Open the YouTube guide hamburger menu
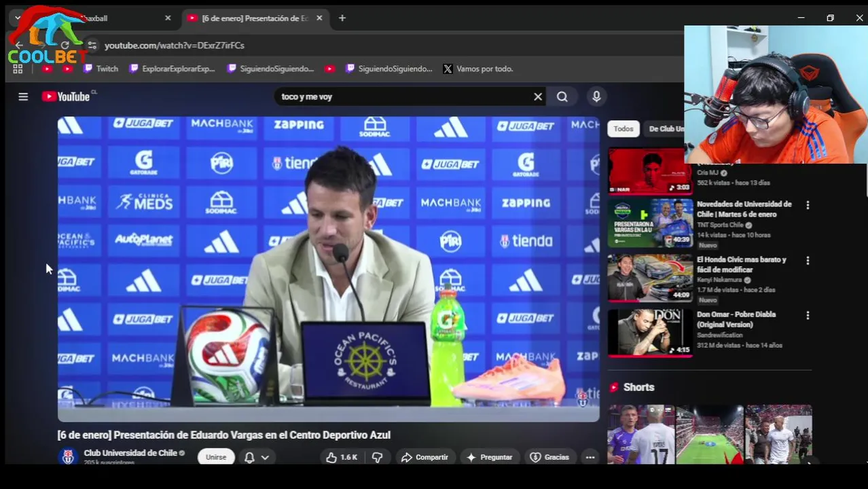This screenshot has height=489, width=868. pyautogui.click(x=23, y=96)
